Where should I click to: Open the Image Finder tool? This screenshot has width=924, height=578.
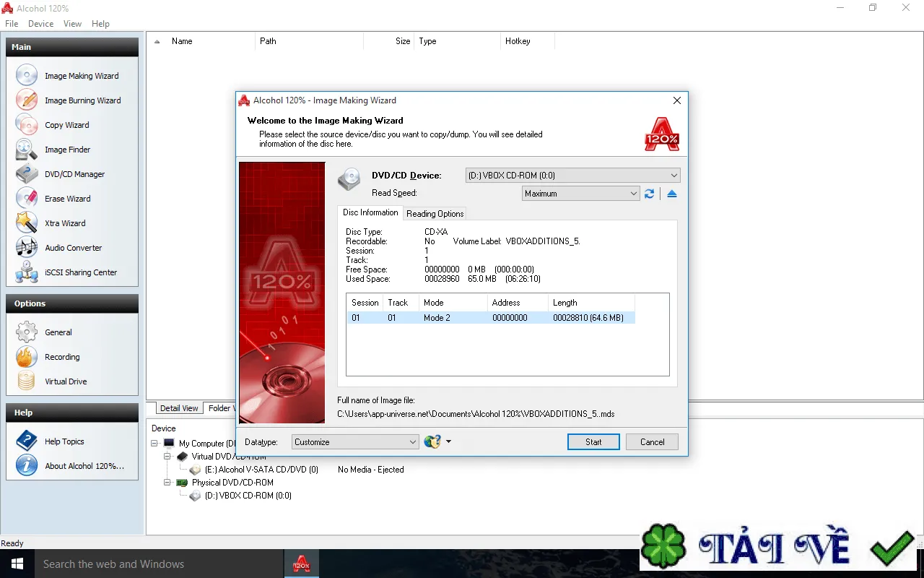coord(67,150)
